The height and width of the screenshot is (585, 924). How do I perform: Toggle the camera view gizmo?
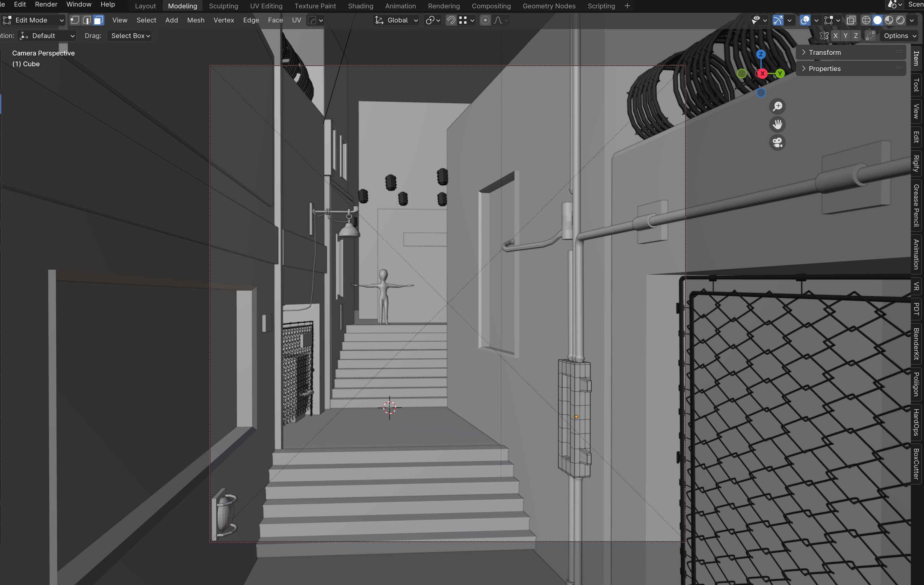pos(777,142)
